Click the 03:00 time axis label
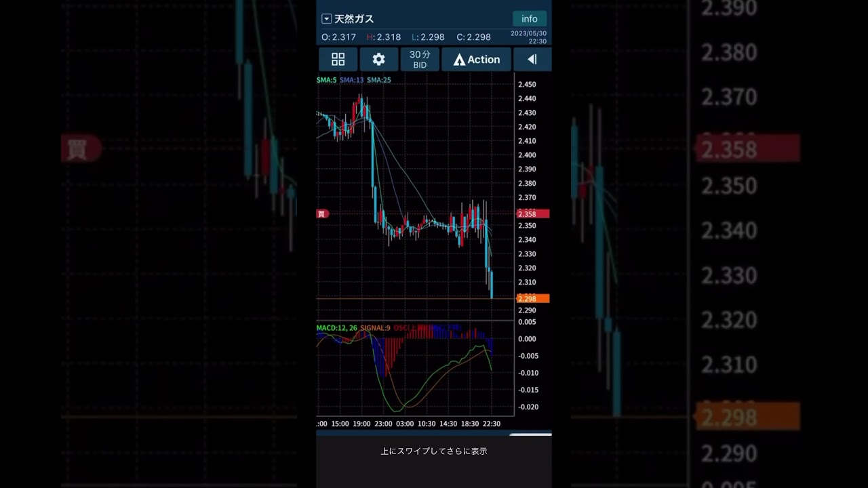 [405, 424]
